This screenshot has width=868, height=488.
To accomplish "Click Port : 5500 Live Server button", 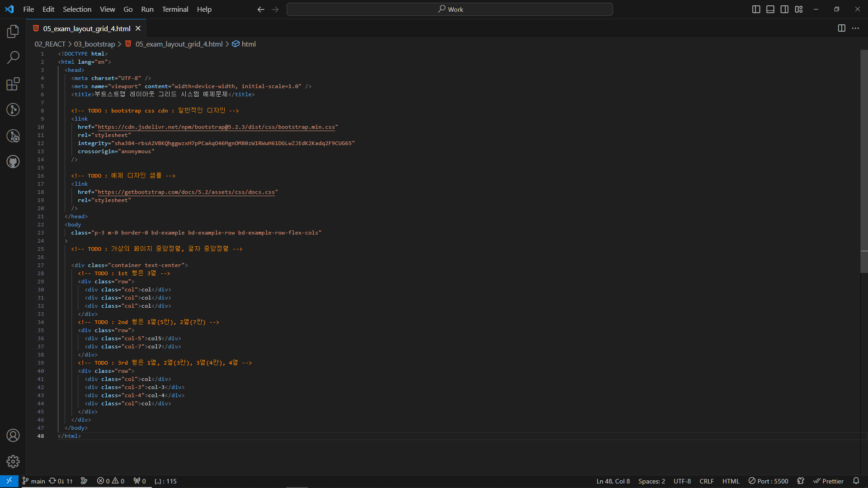I will tap(768, 481).
